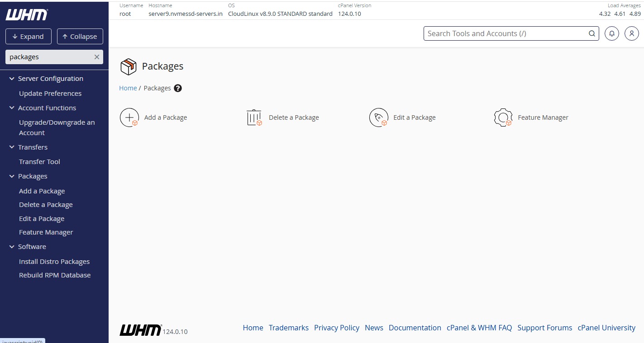Click footer version number 124.0.10
Image resolution: width=644 pixels, height=343 pixels.
pyautogui.click(x=175, y=332)
